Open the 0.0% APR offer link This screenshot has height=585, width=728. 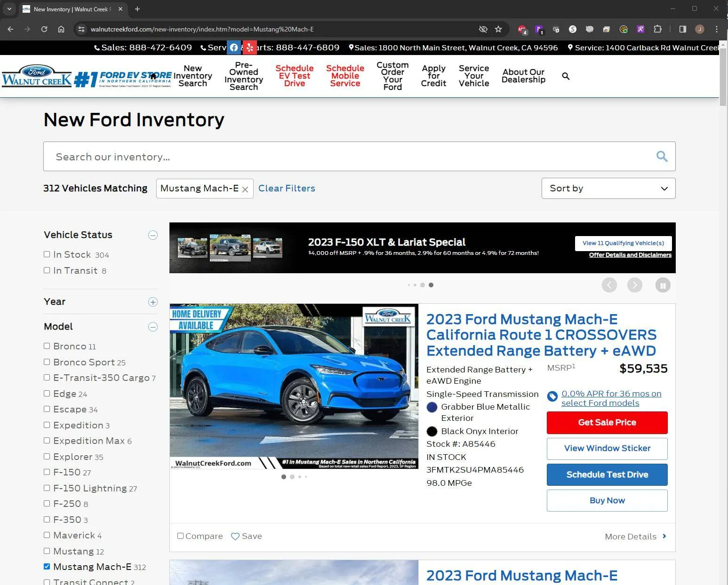(611, 398)
